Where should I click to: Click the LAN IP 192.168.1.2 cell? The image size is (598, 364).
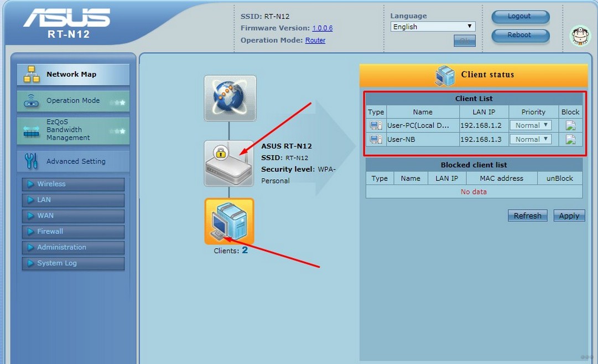click(484, 126)
